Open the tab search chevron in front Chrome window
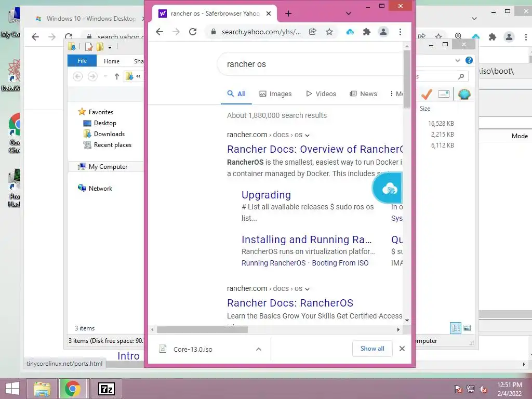The image size is (532, 399). [x=349, y=14]
